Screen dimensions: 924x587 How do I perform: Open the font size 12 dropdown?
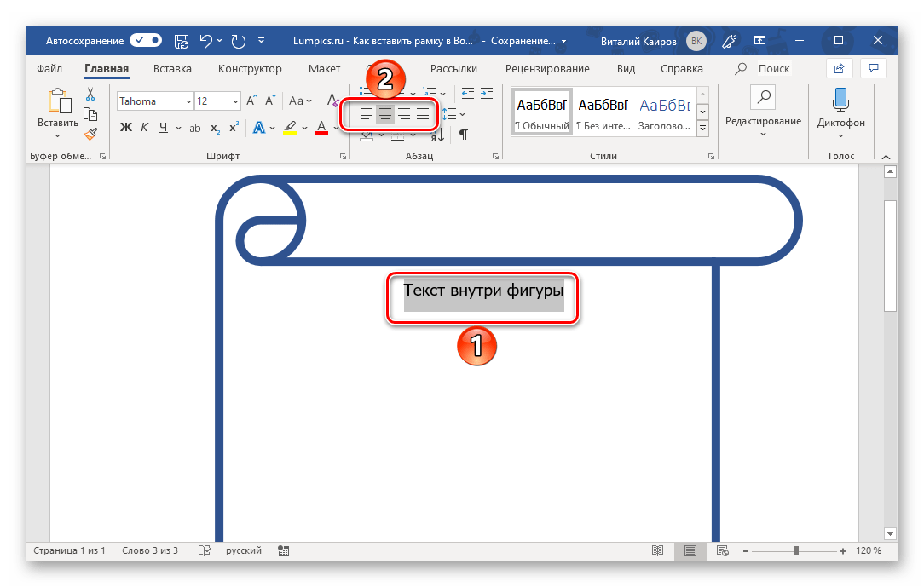pos(235,101)
